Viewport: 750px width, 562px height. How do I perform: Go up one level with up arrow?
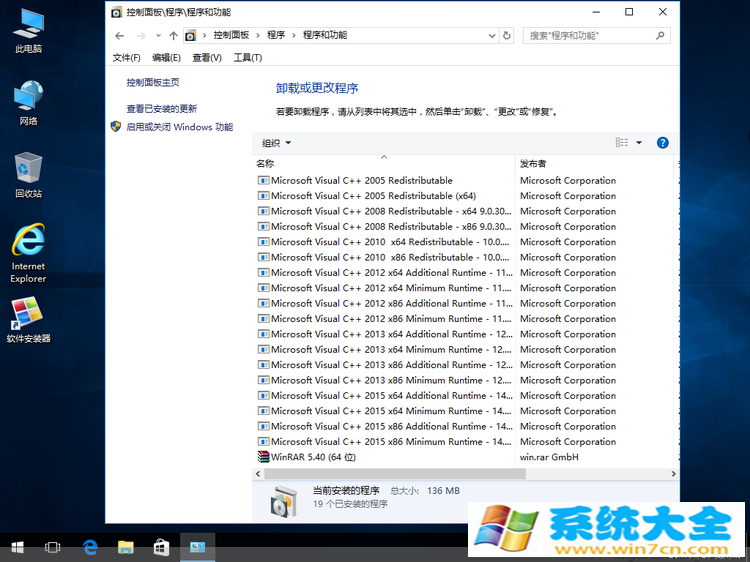[x=174, y=35]
